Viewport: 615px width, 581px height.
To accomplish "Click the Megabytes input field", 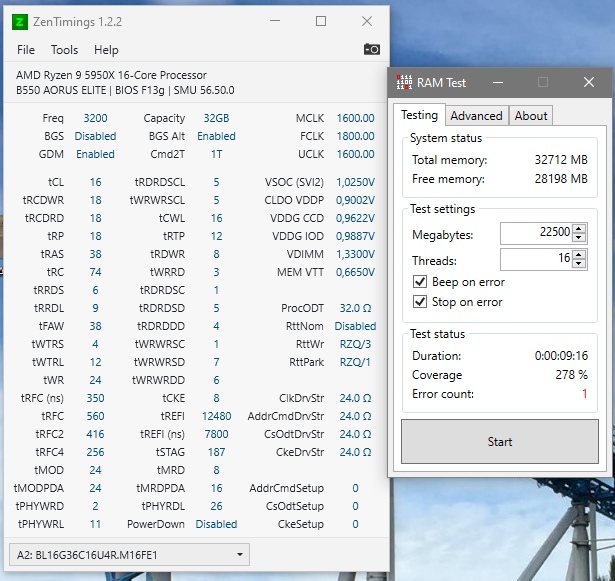I will [536, 233].
